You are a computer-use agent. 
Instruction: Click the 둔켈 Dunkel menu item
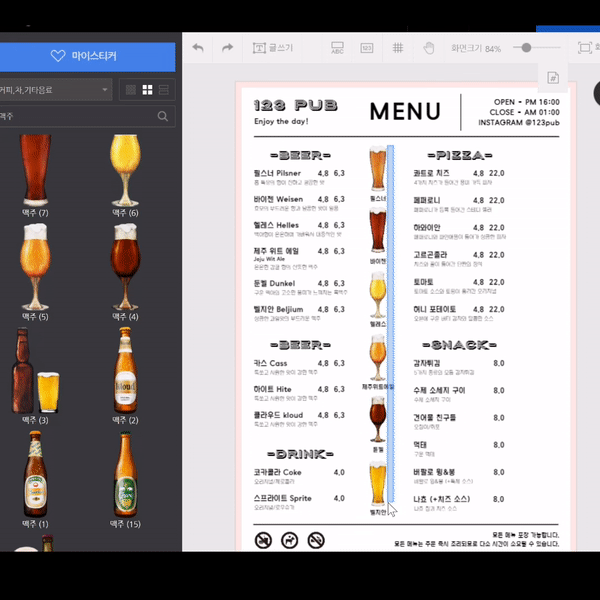(x=274, y=284)
